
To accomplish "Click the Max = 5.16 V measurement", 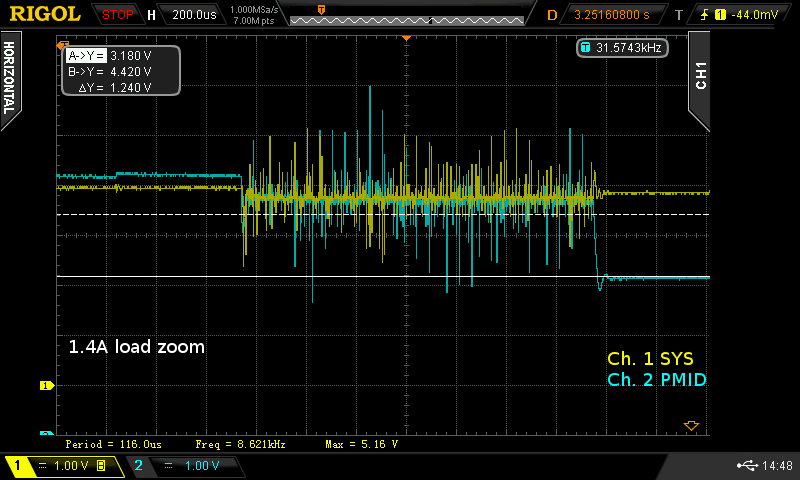I will (361, 444).
